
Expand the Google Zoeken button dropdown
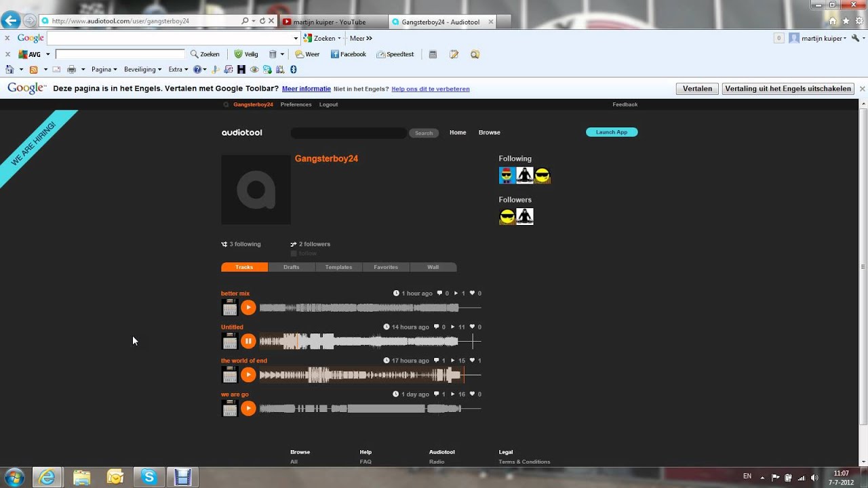point(339,39)
